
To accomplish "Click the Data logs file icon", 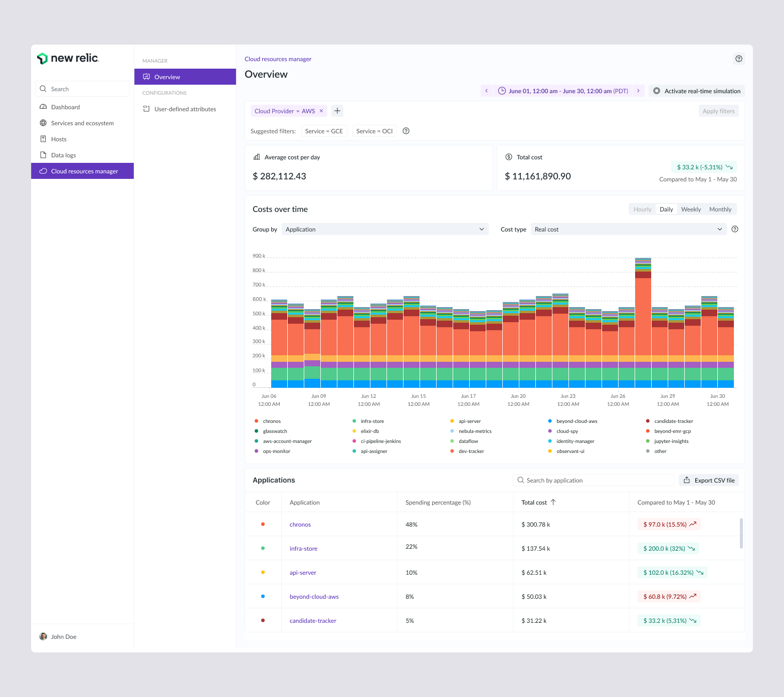I will click(x=43, y=155).
